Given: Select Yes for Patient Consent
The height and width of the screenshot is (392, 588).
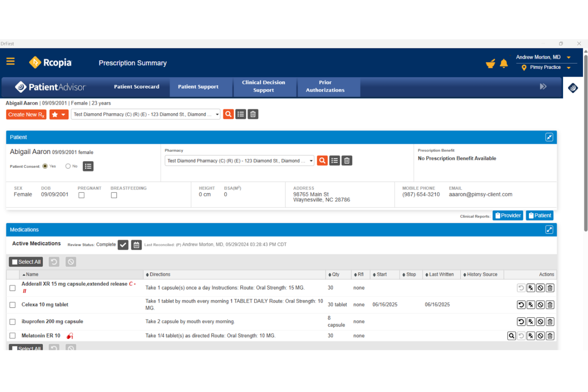Looking at the screenshot, I should (45, 166).
